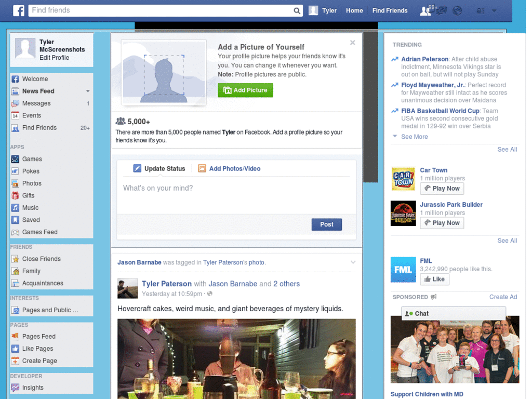Click Tyler name in top navigation

(329, 10)
